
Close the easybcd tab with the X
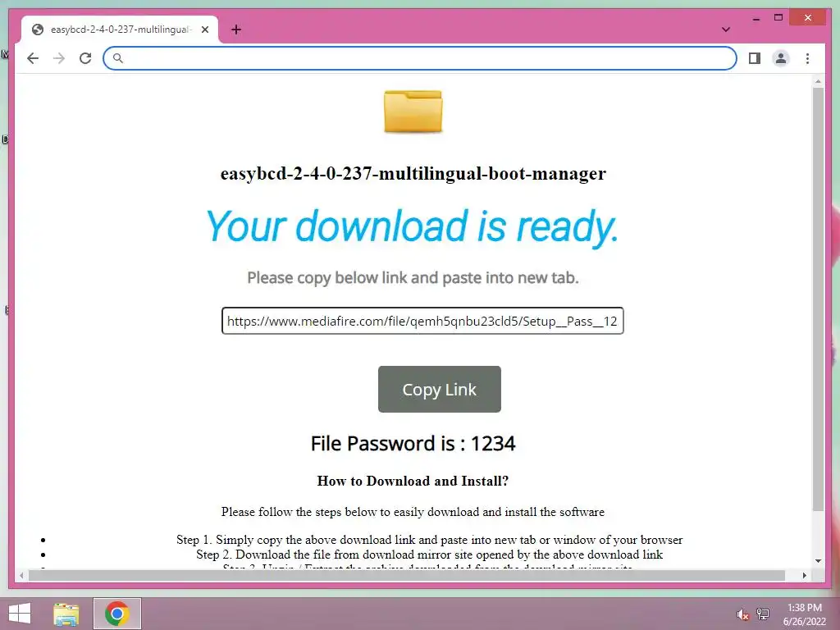[204, 30]
